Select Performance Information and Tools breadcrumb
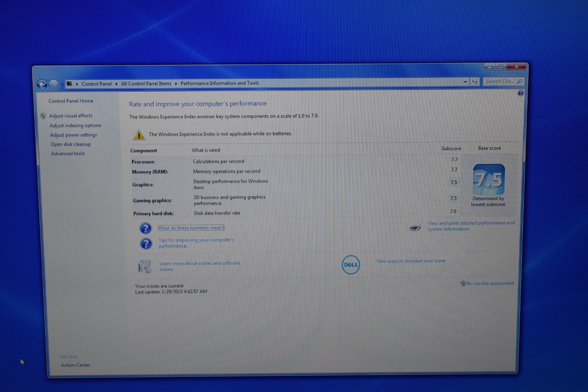The height and width of the screenshot is (392, 588). coord(219,83)
